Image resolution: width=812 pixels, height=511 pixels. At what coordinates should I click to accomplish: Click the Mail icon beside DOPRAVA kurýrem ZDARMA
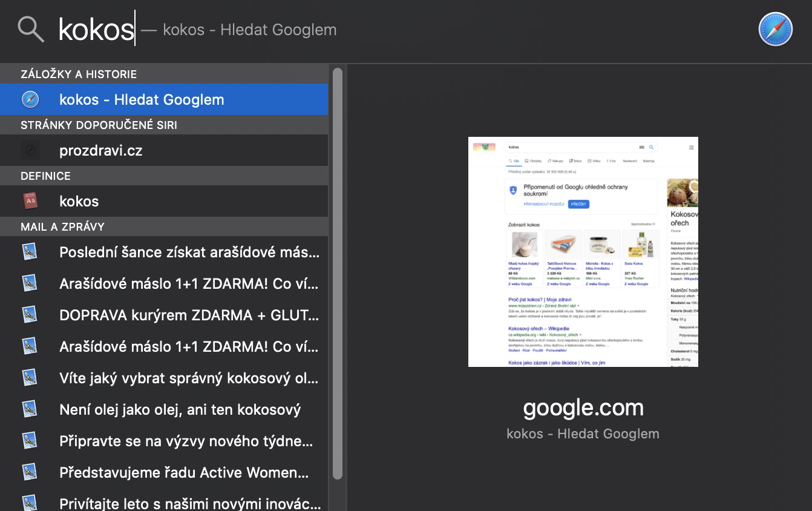(30, 315)
